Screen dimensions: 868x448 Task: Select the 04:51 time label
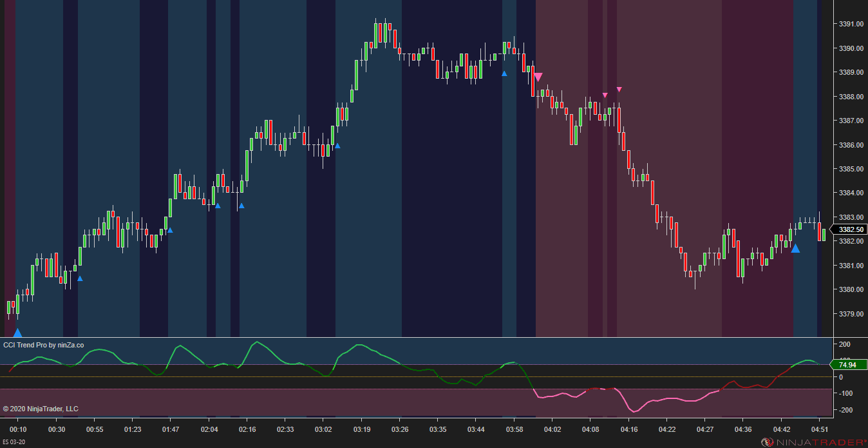point(820,429)
